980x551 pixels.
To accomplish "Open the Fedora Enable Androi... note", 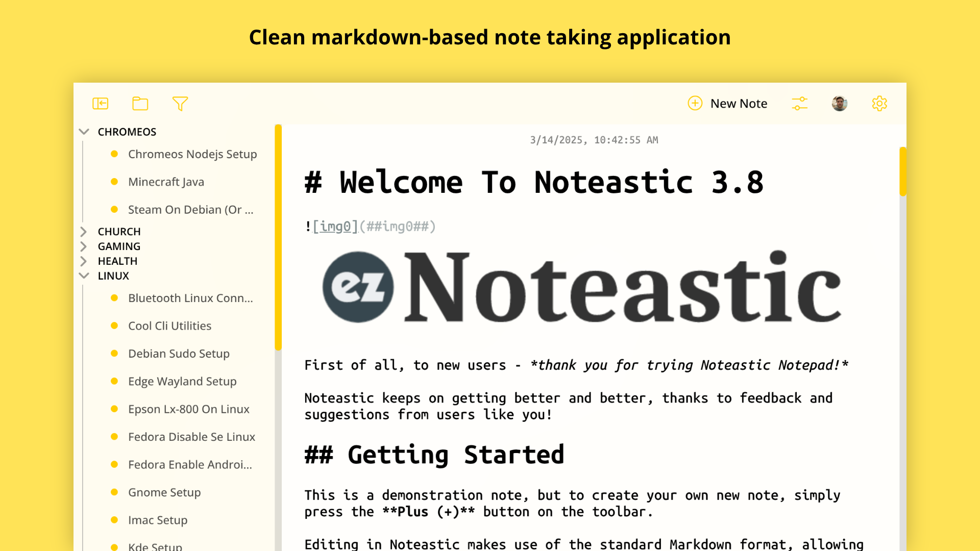I will click(x=190, y=465).
